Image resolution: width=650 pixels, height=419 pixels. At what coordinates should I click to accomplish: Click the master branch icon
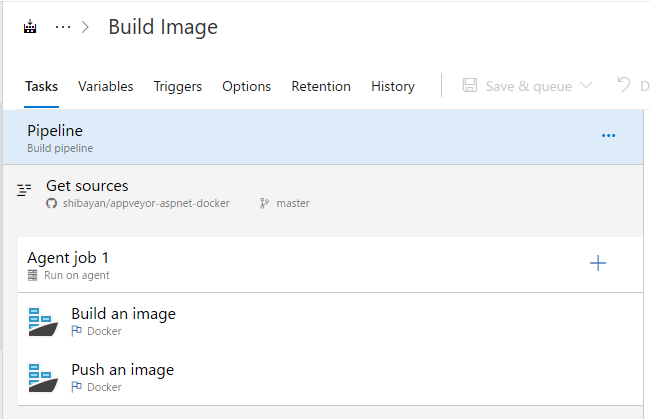tap(264, 203)
